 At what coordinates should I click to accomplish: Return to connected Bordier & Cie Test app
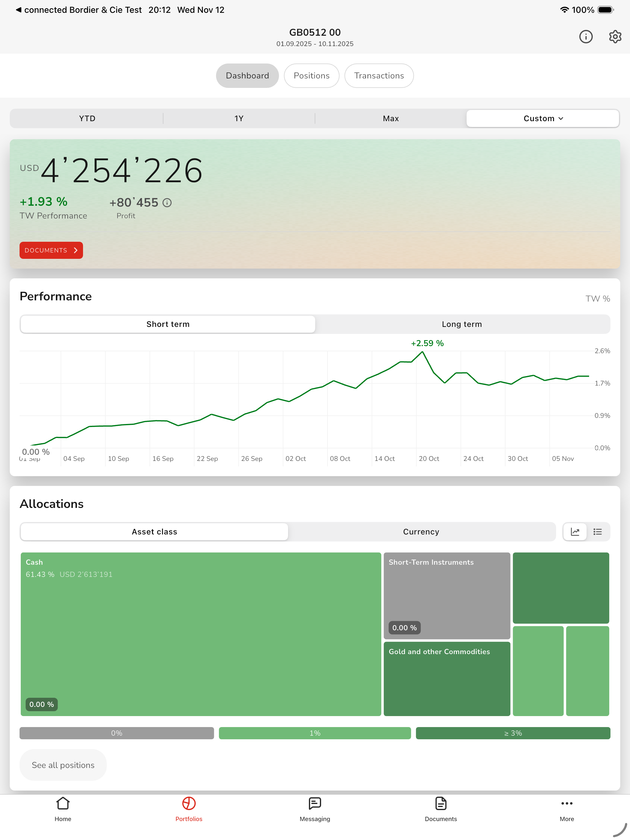click(x=79, y=10)
